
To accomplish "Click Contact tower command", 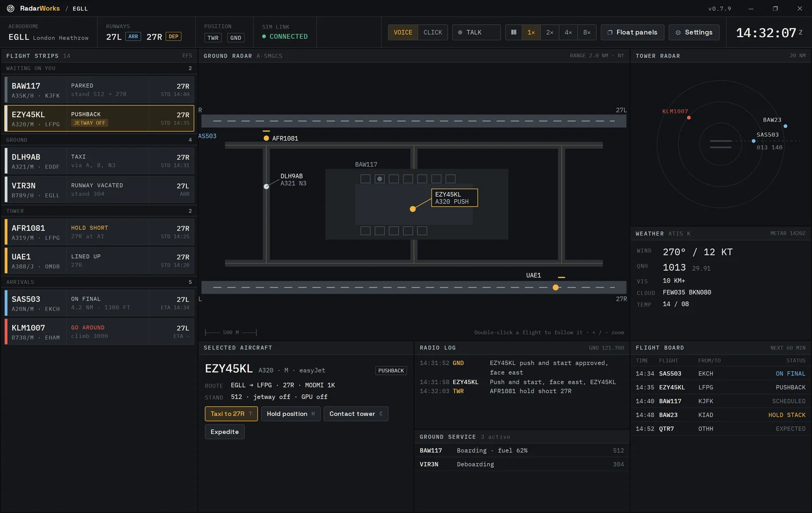I will click(x=356, y=414).
